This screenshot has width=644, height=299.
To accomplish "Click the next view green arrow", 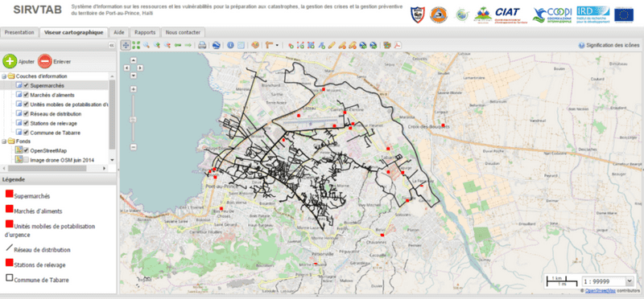I will coord(188,46).
